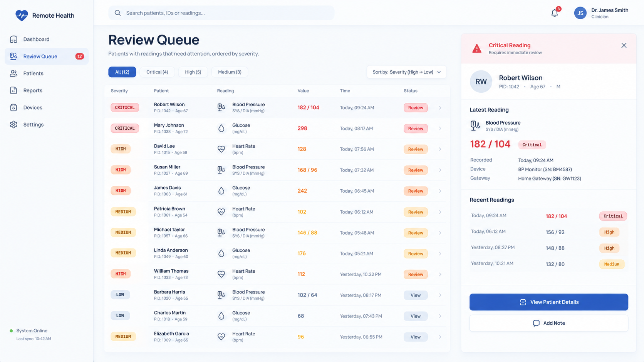Screen dimensions: 644x362
Task: Click blood pressure icon in Susan Miller row
Action: (221, 170)
